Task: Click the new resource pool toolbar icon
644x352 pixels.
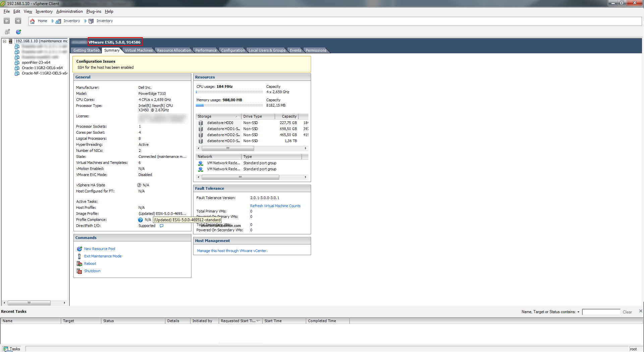Action: [x=18, y=32]
